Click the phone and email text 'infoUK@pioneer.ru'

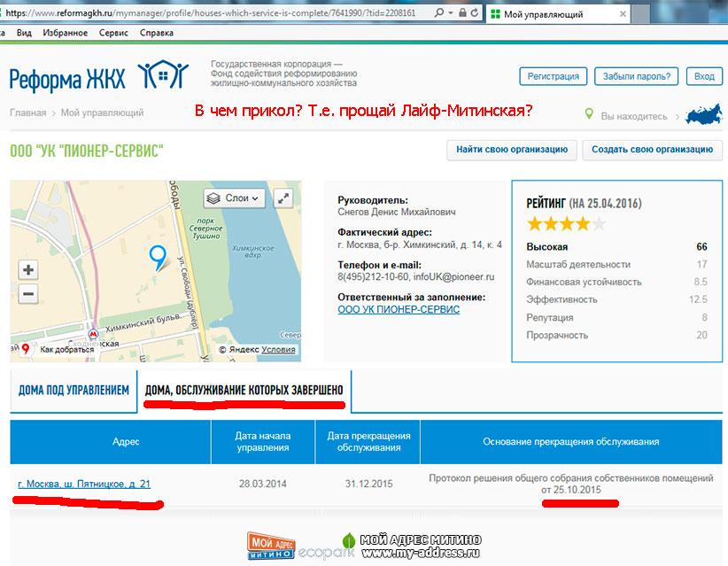coord(453,276)
